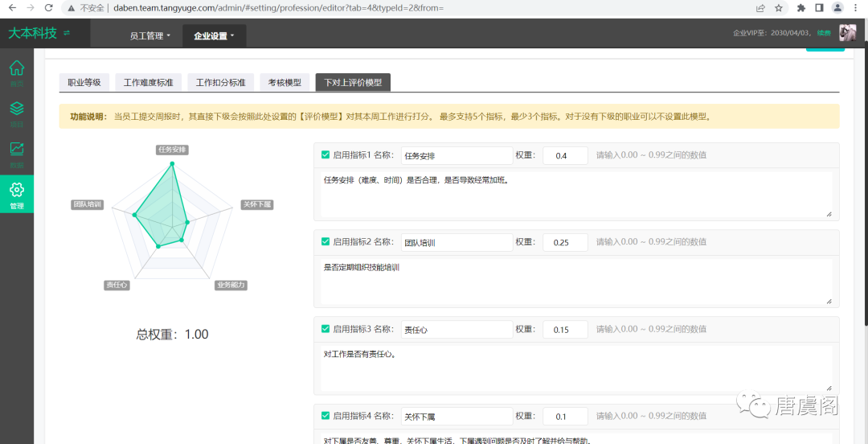Uncheck 启用指标2 checkbox

pos(325,241)
